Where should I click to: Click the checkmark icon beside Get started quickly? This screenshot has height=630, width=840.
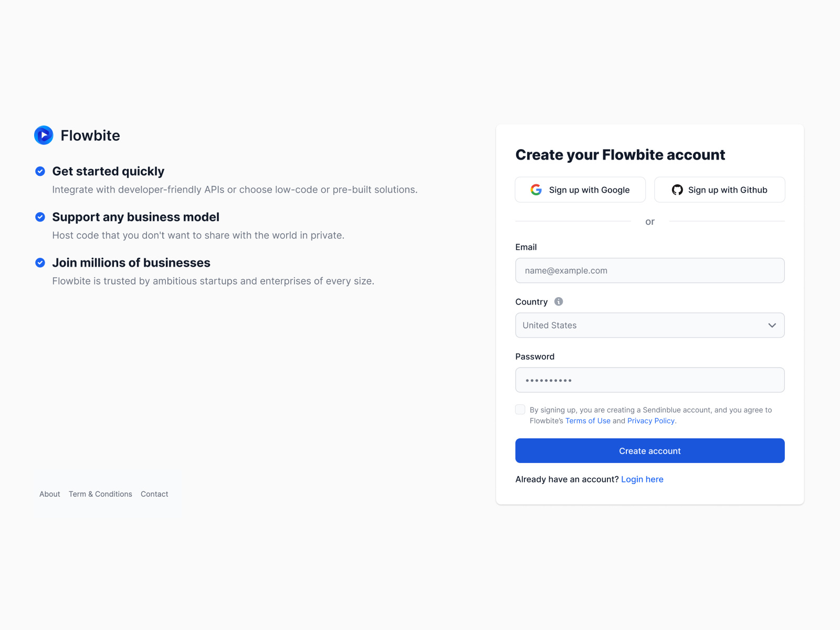click(40, 171)
